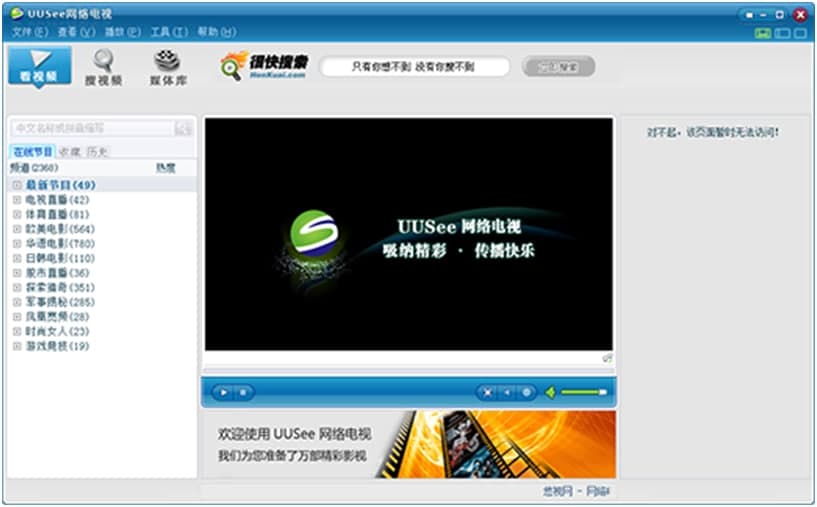Image resolution: width=817 pixels, height=507 pixels.
Task: Click the 频道(2368) column header
Action: coord(34,168)
